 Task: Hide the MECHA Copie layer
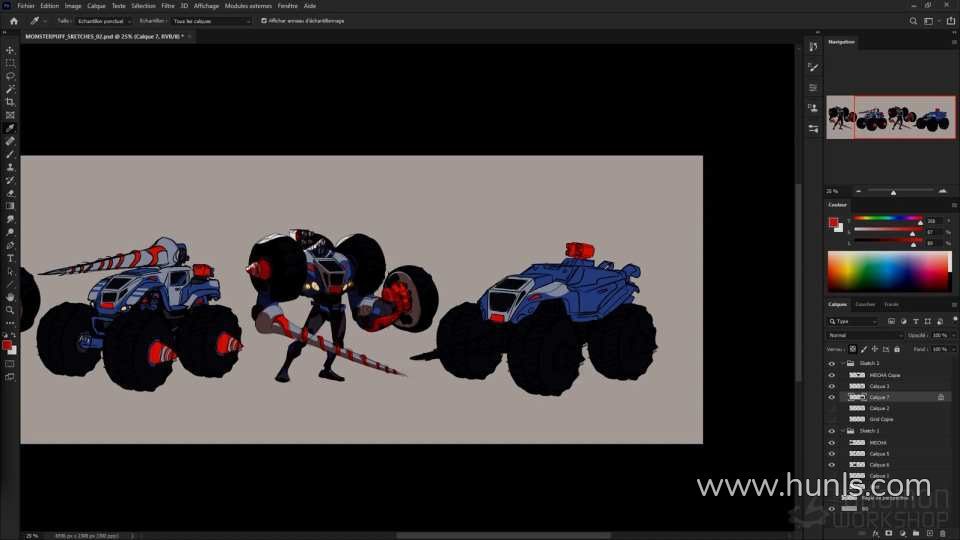pos(831,375)
